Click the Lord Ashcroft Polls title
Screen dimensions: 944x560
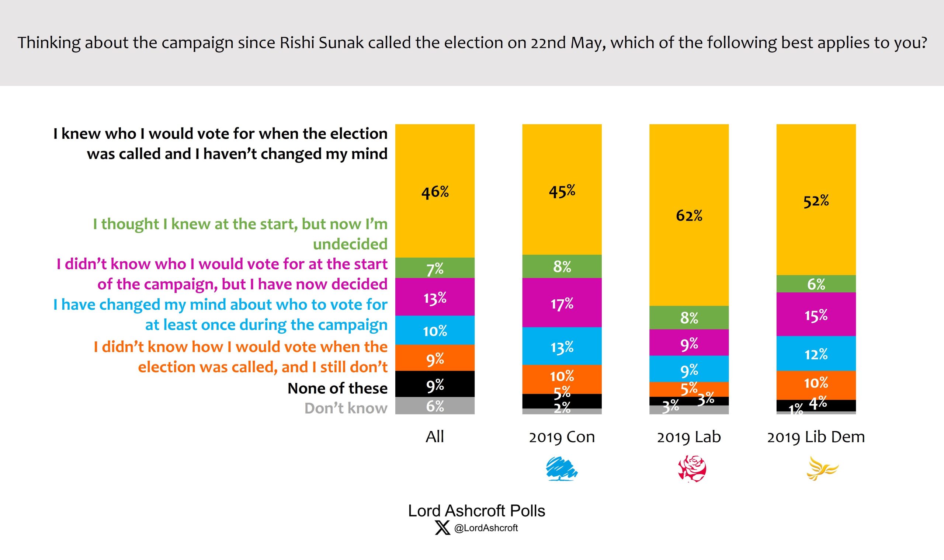coord(476,511)
